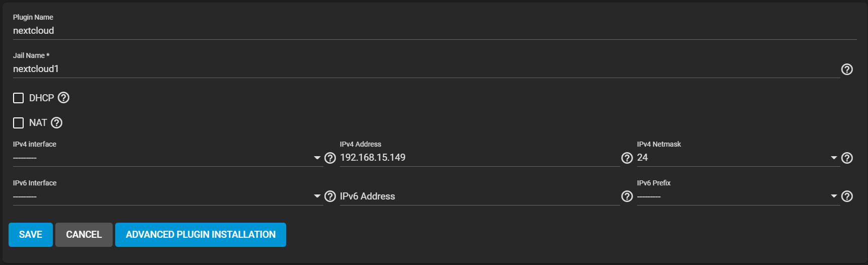Click the Save button
Image resolution: width=868 pixels, height=265 pixels.
[x=31, y=235]
